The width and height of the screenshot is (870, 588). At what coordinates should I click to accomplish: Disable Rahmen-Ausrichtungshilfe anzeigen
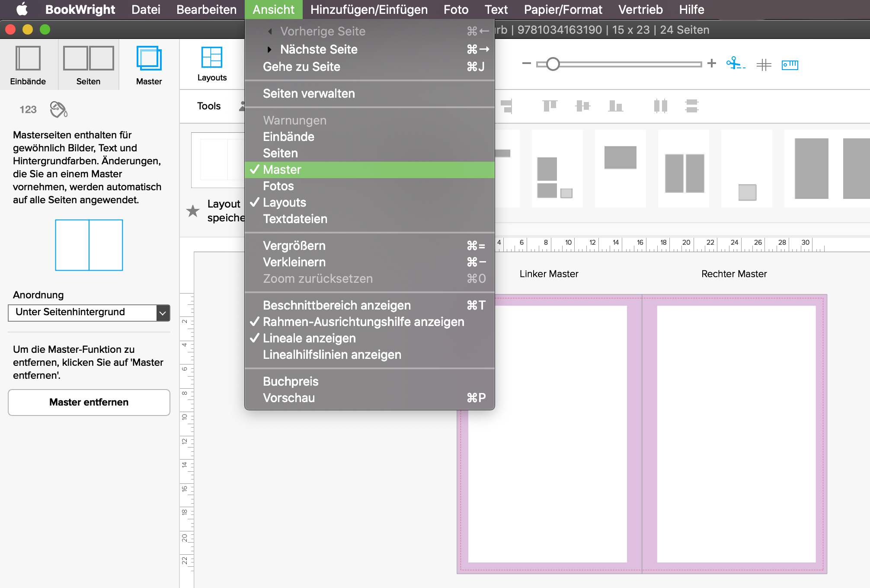click(x=370, y=322)
